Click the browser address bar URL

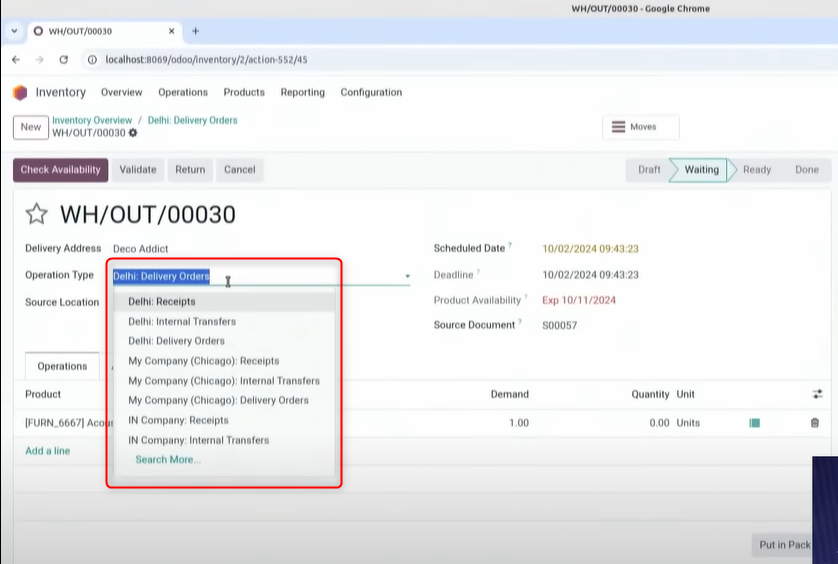click(x=206, y=59)
